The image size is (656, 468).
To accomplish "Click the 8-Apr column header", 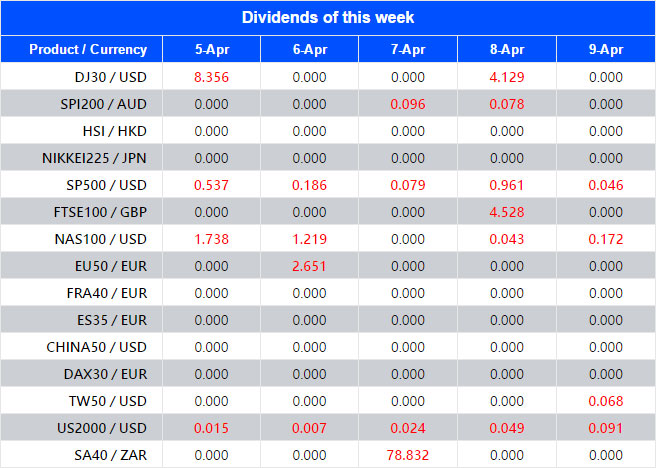I will [506, 49].
